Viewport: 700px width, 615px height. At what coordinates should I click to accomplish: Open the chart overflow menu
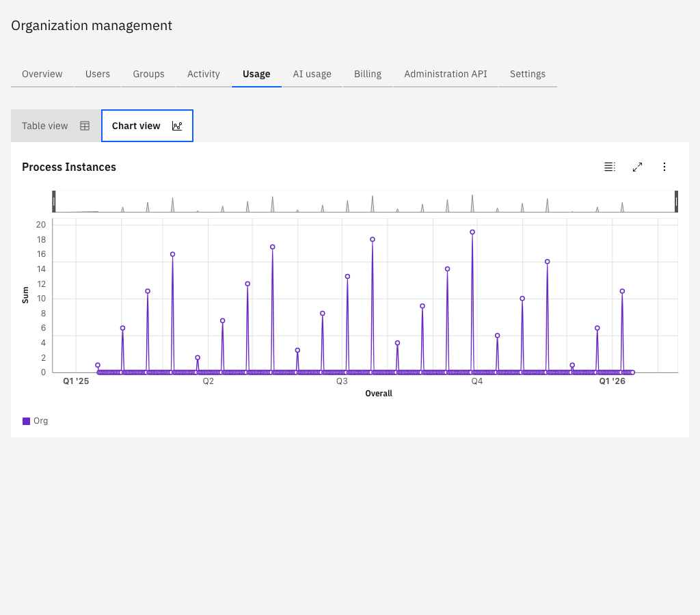664,167
